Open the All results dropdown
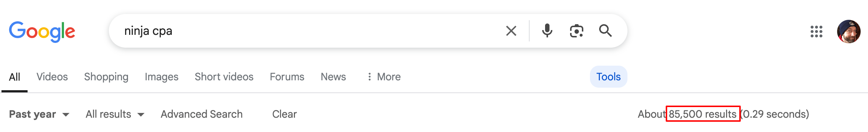 click(115, 114)
